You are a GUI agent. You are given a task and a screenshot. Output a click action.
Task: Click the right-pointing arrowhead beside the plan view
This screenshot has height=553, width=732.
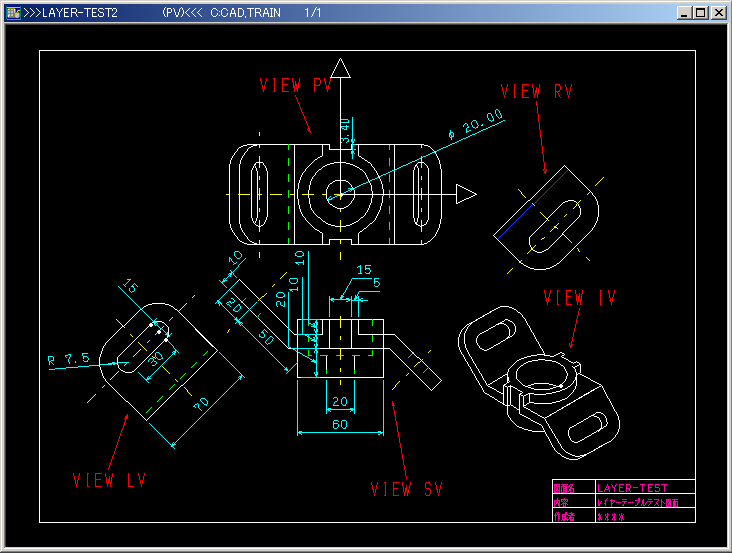pyautogui.click(x=465, y=193)
